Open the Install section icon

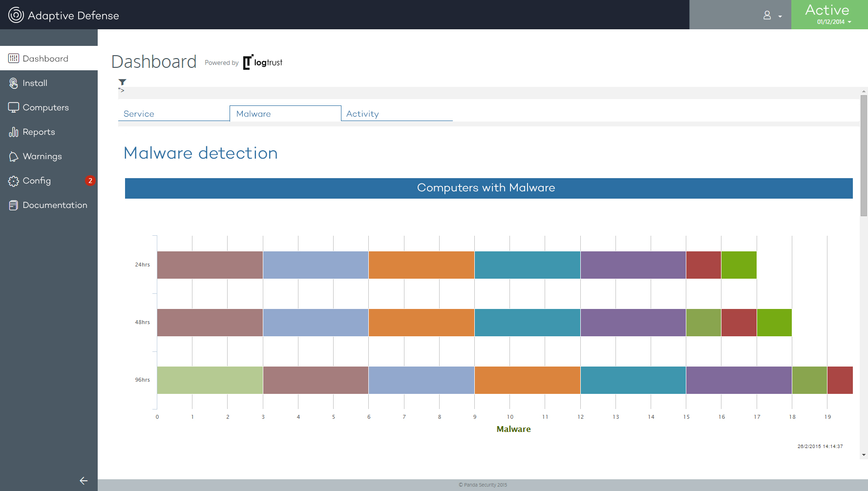[x=13, y=83]
